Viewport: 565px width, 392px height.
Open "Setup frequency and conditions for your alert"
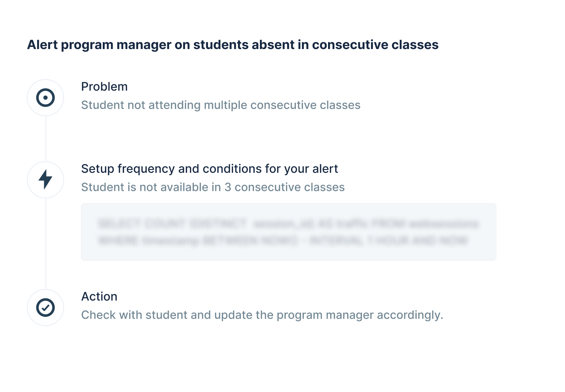click(209, 169)
